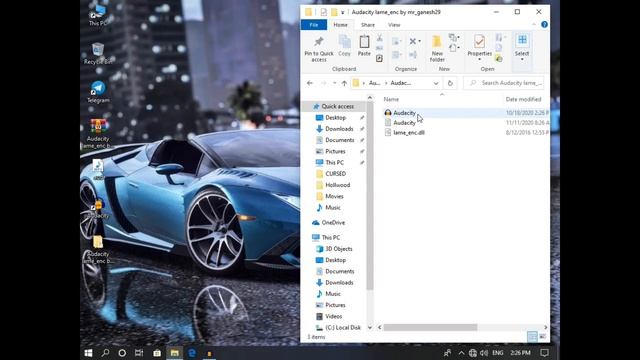Viewport: 640px width, 360px height.
Task: Click the horizontal scrollbar in file list
Action: coord(430,327)
